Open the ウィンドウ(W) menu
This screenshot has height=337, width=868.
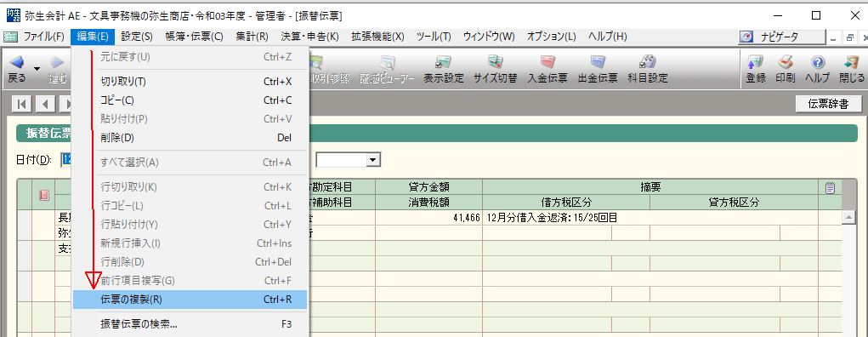click(x=489, y=37)
